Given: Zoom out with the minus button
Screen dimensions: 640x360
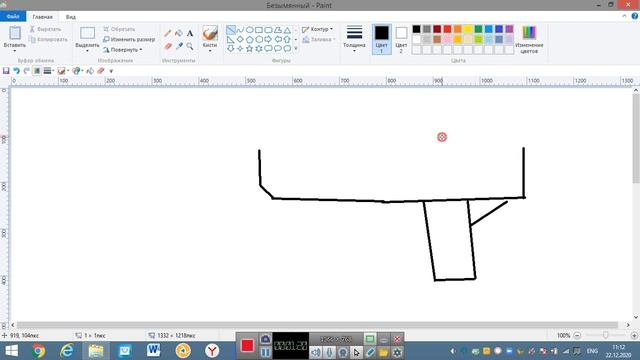Looking at the screenshot, I should [x=577, y=335].
